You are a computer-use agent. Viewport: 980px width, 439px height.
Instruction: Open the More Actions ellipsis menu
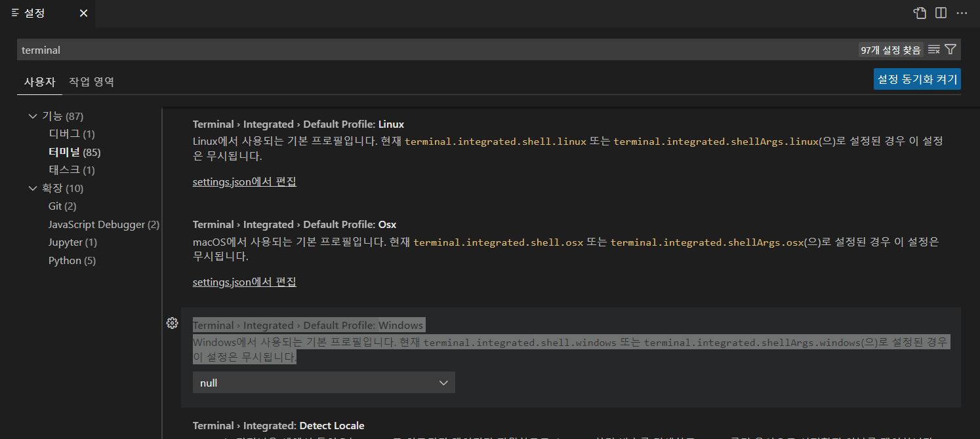(962, 12)
